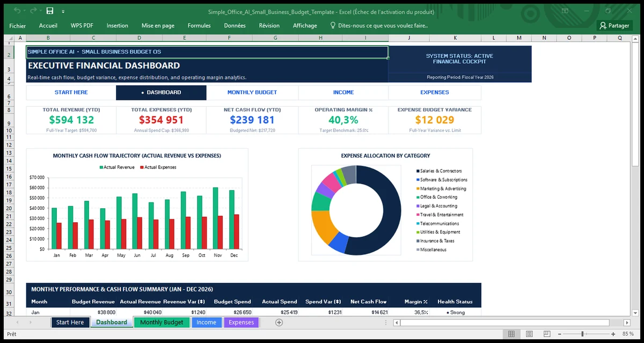Click the Monthly Cash Flow Trajectory chart title
The width and height of the screenshot is (644, 343).
pyautogui.click(x=137, y=156)
